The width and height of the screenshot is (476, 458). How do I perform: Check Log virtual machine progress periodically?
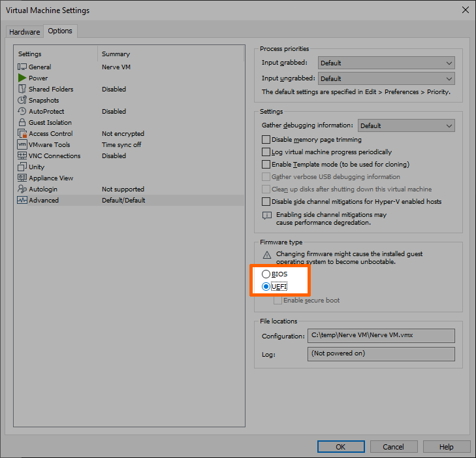click(x=266, y=152)
